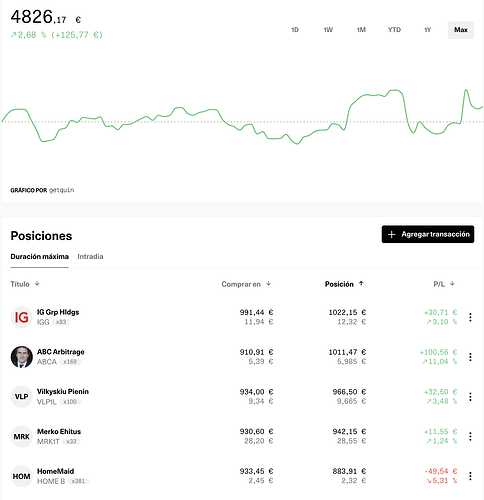The height and width of the screenshot is (500, 484).
Task: Follow the getquin chart credit link
Action: [x=62, y=190]
